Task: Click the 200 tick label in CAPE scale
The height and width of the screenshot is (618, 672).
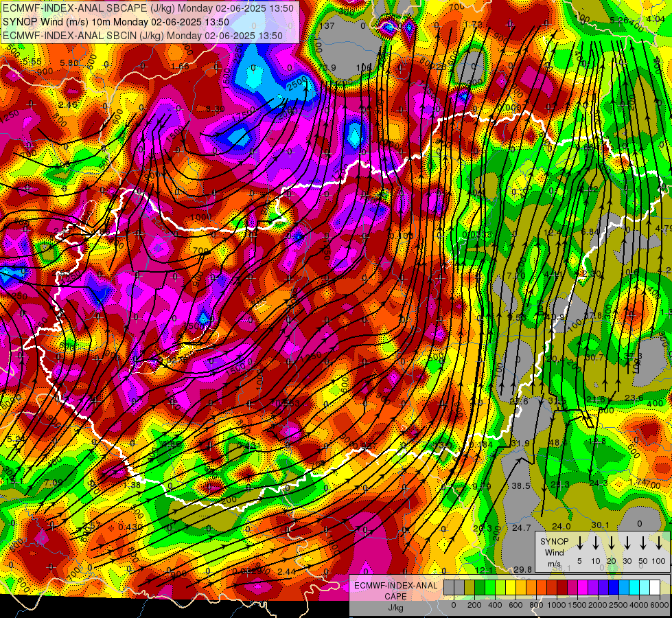Action: 474,605
